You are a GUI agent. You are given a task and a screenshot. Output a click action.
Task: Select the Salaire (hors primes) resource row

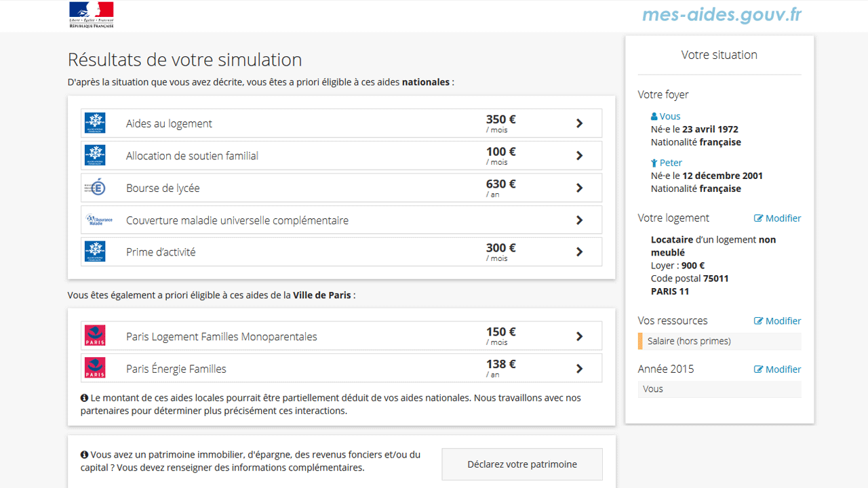[x=719, y=341]
